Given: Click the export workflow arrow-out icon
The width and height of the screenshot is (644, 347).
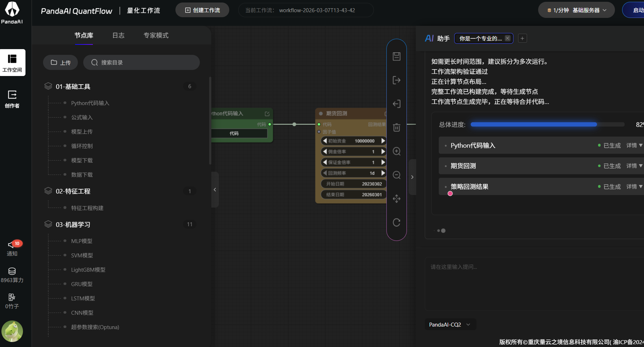Looking at the screenshot, I should pyautogui.click(x=396, y=80).
